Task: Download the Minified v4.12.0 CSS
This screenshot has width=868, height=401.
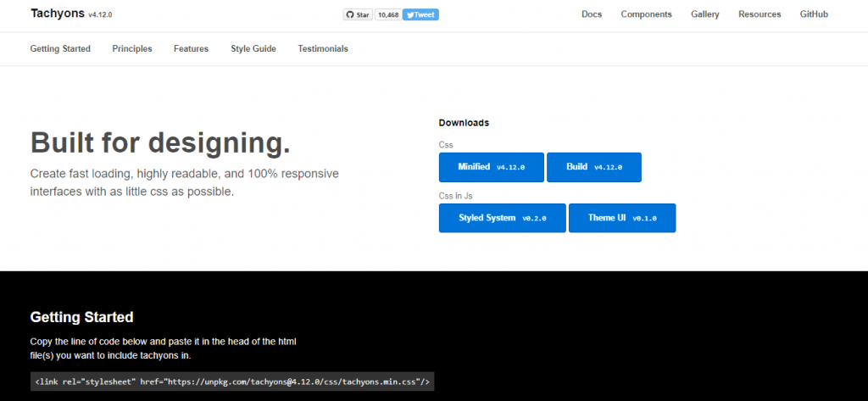Action: click(491, 167)
